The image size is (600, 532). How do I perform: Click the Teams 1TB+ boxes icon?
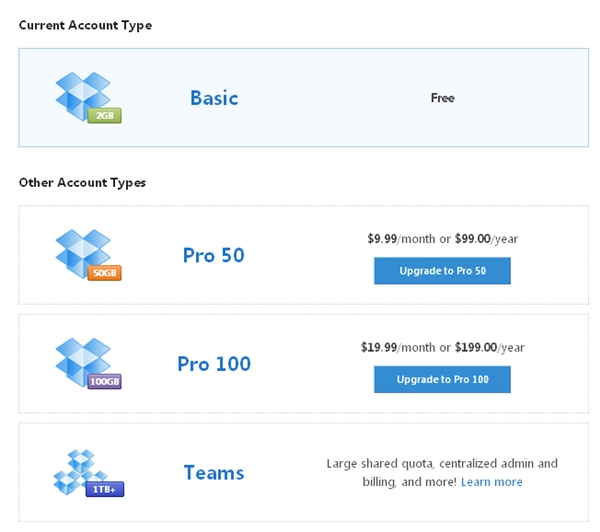88,473
